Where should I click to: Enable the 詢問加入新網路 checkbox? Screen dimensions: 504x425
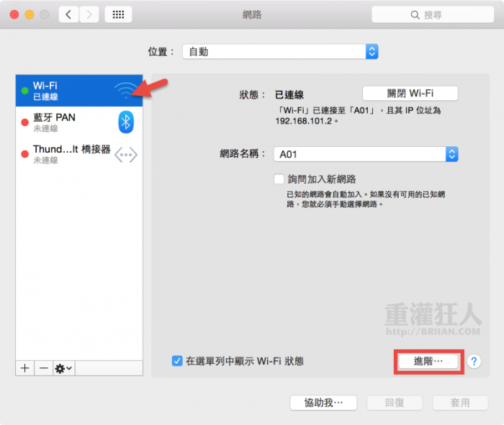coord(279,179)
